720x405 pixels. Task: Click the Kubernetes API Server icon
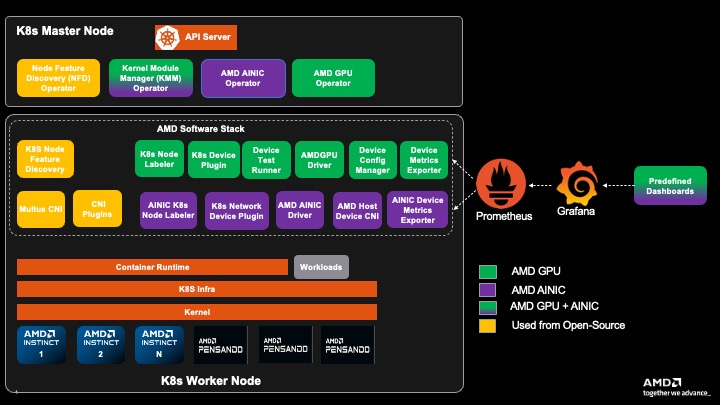pos(166,38)
